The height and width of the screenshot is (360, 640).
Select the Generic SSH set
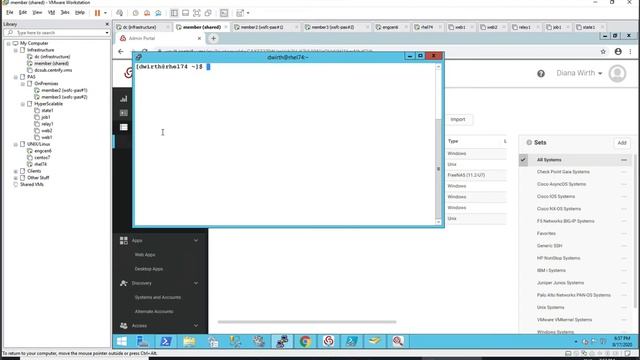[549, 246]
